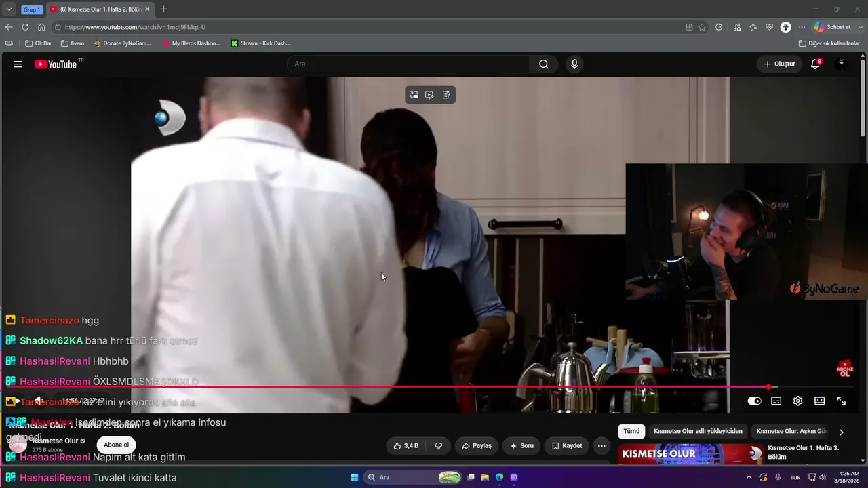Select the Kısmetse Olur adlı yükleyiciden chip

tap(698, 432)
